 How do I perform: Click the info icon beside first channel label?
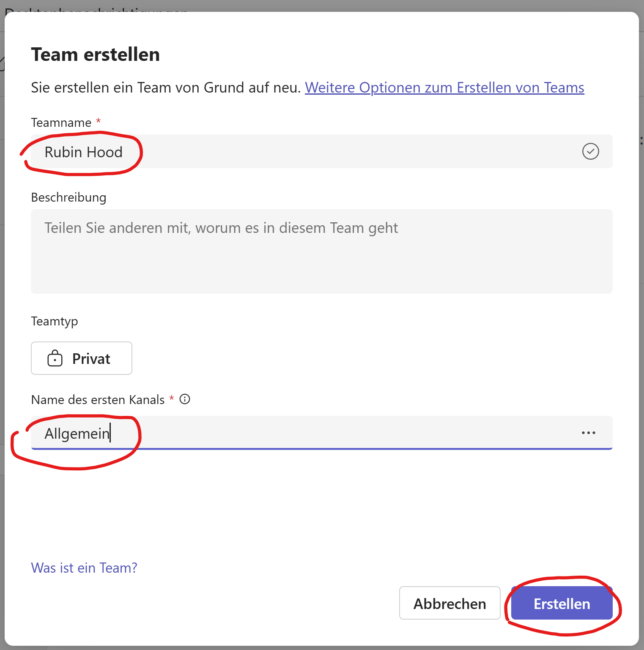point(185,399)
